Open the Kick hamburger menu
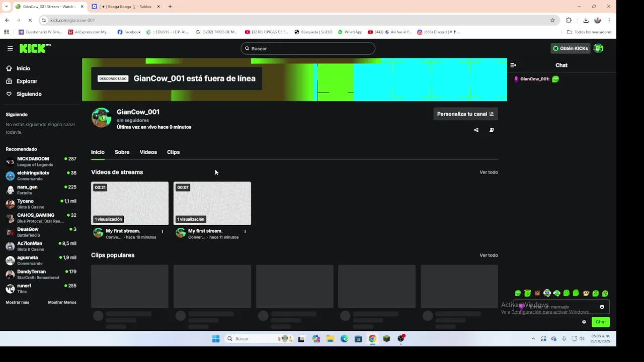 coord(10,49)
